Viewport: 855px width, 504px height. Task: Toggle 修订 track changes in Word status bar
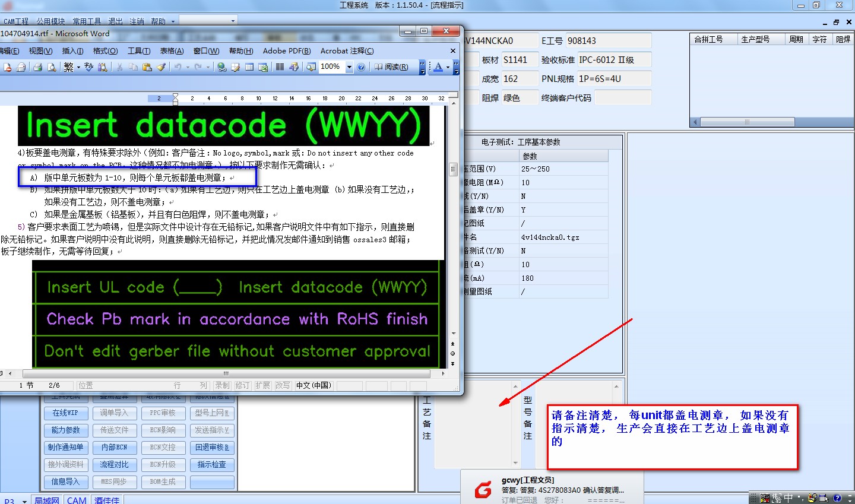click(x=242, y=385)
